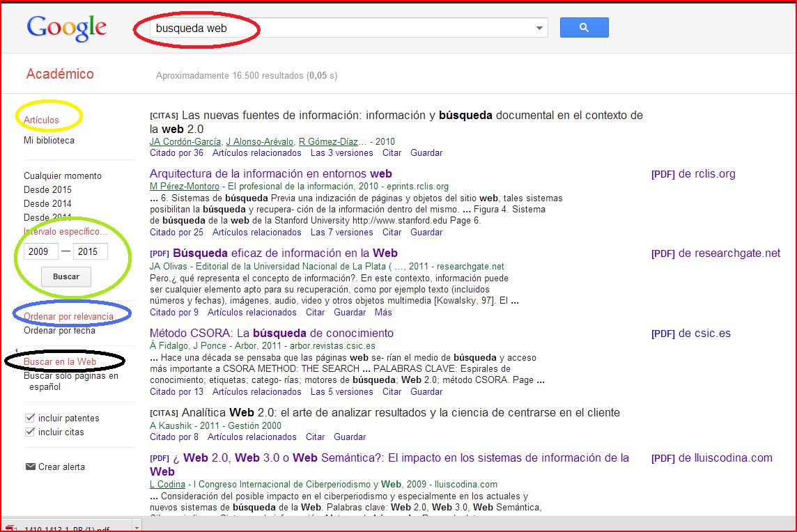Viewport: 797px width, 532px height.
Task: Open the search box suggestions dropdown arrow
Action: click(x=539, y=27)
